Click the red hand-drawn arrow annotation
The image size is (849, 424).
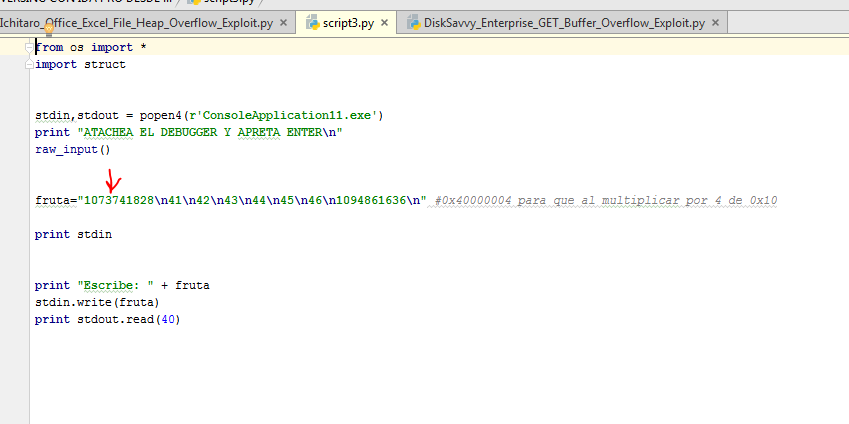pyautogui.click(x=113, y=184)
